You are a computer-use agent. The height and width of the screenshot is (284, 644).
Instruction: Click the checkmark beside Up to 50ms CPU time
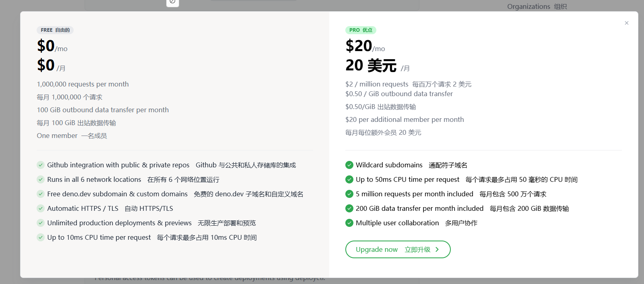click(x=349, y=179)
